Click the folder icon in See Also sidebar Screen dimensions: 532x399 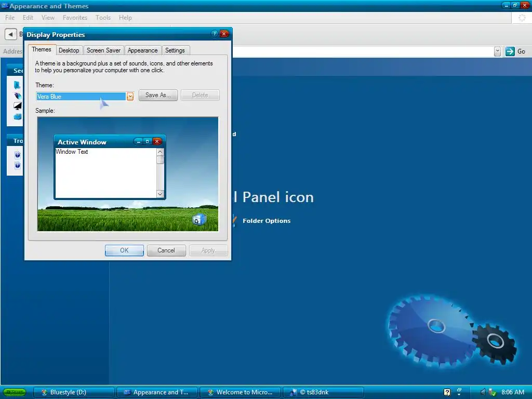tap(17, 85)
